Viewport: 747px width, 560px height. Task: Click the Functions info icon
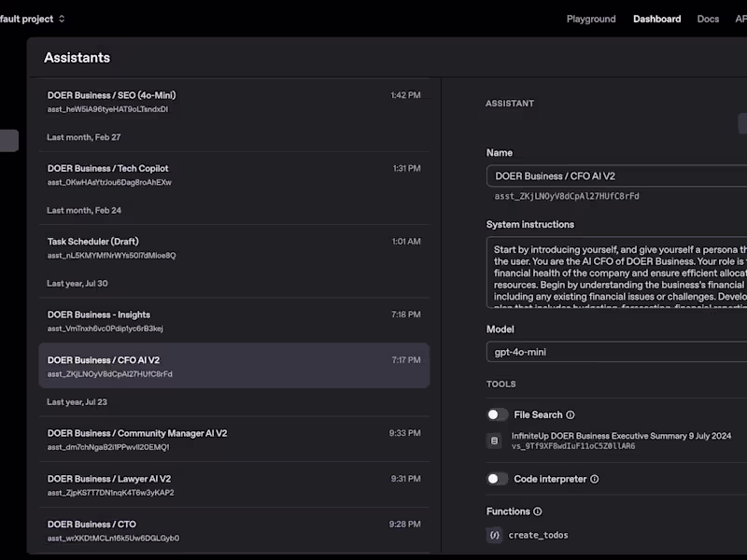coord(538,511)
